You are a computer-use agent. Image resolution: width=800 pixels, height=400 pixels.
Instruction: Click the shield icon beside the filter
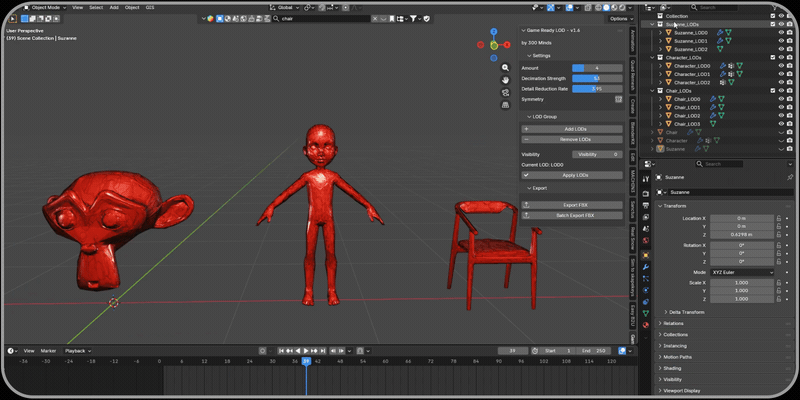click(427, 18)
